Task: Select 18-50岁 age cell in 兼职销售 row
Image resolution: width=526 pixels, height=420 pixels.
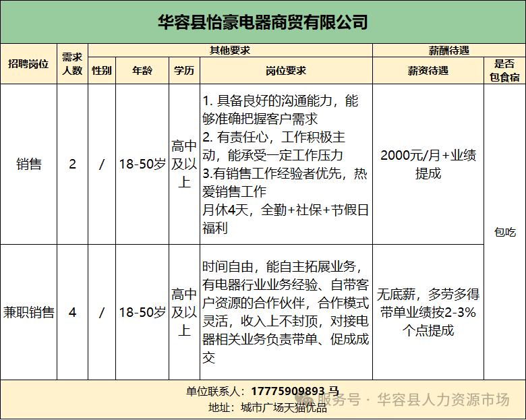Action: pos(142,312)
